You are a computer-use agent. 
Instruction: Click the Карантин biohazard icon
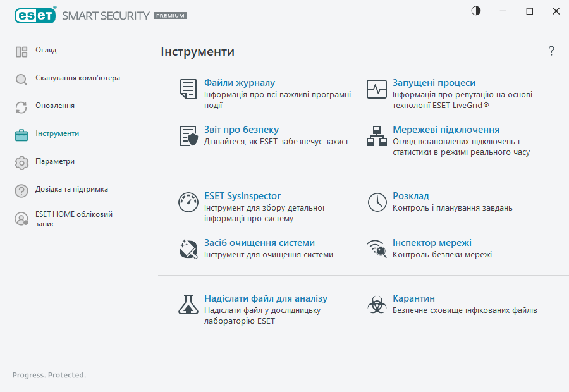coord(377,305)
